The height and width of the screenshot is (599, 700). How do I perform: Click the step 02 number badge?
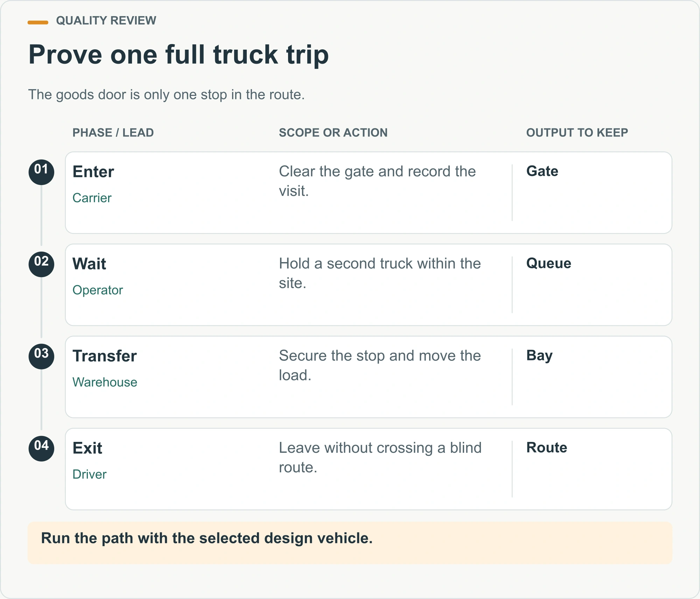click(x=41, y=264)
